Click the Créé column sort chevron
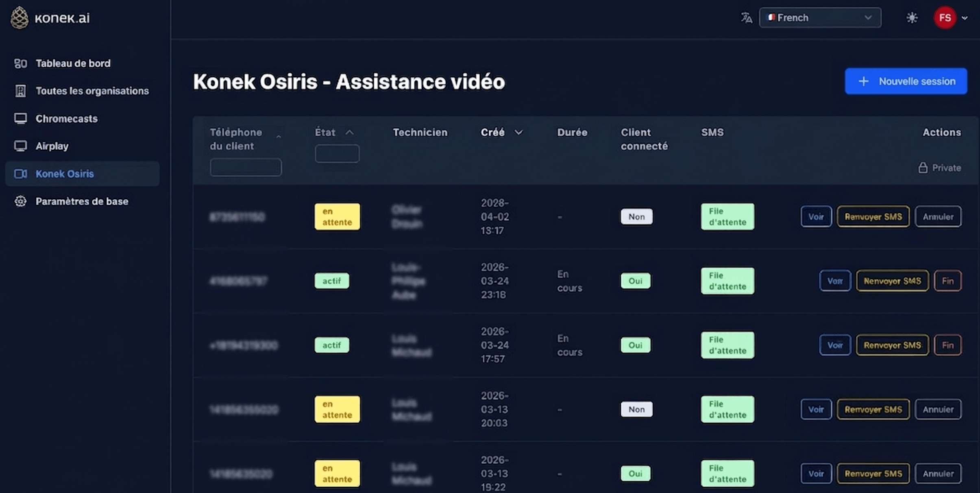 click(518, 132)
